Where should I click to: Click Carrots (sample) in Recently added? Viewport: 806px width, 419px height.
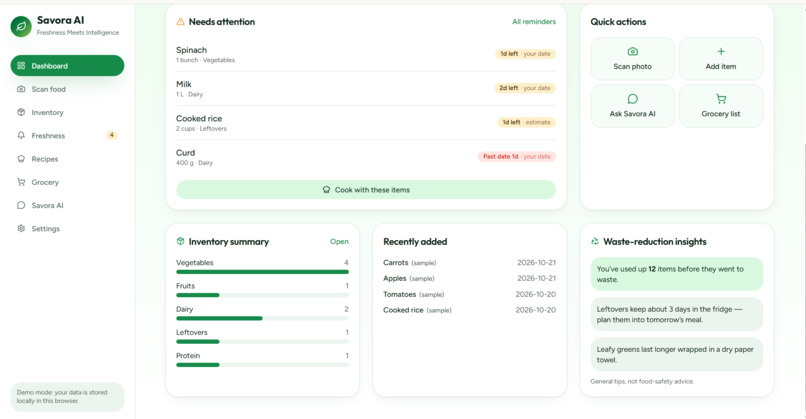click(x=410, y=263)
